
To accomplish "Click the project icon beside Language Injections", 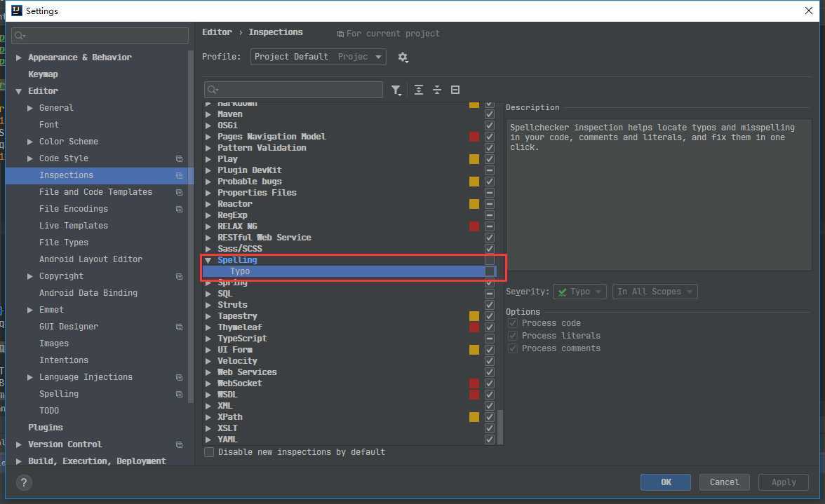I will point(179,377).
